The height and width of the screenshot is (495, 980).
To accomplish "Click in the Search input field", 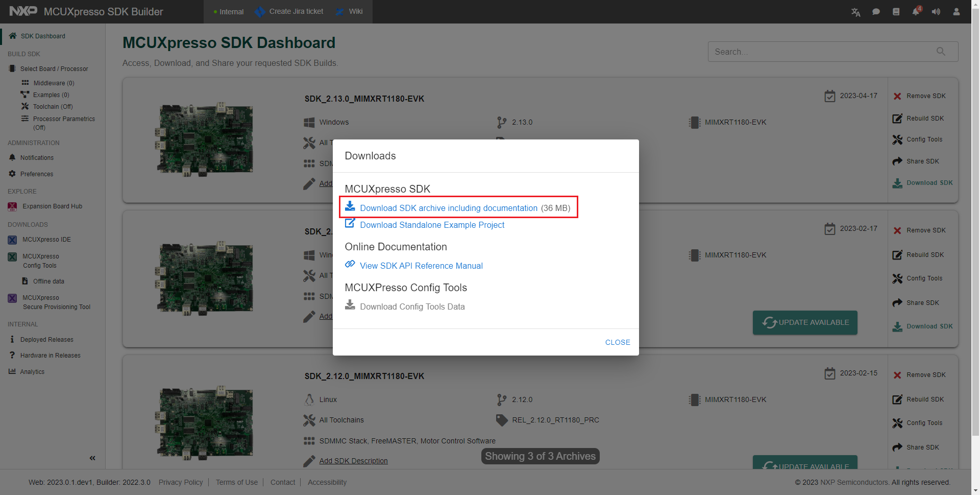I will 822,52.
